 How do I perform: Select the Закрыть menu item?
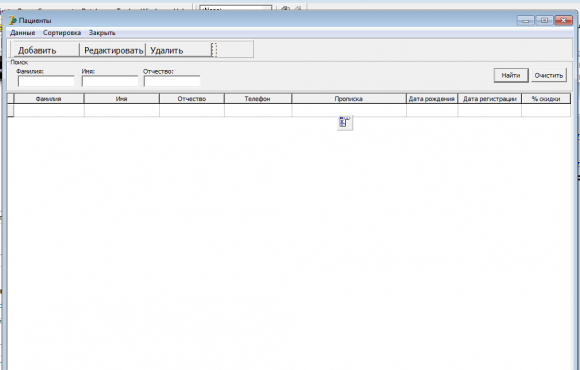[102, 33]
